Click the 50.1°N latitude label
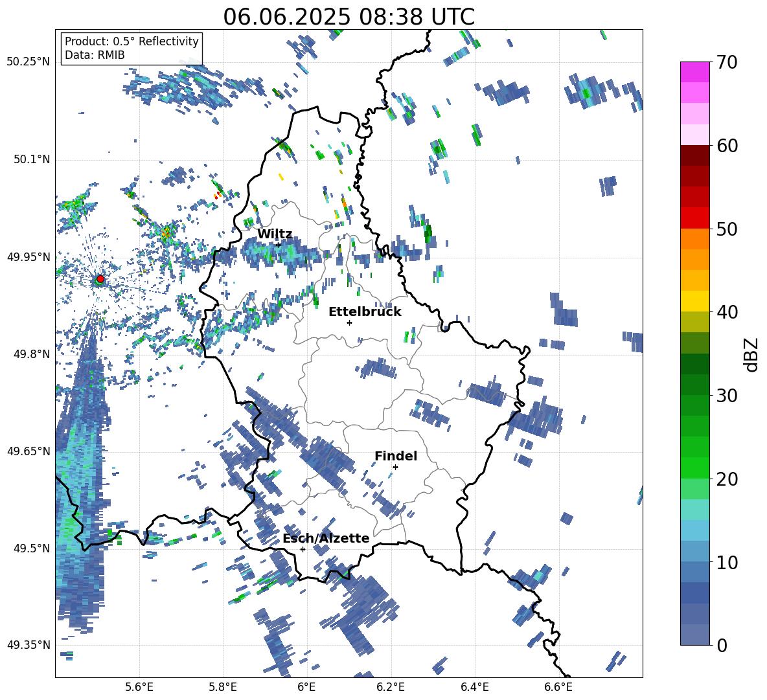This screenshot has height=700, width=767. point(31,160)
